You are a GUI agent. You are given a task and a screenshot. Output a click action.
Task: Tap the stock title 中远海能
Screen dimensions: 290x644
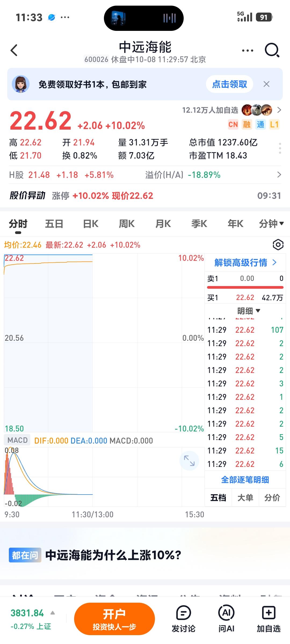145,47
